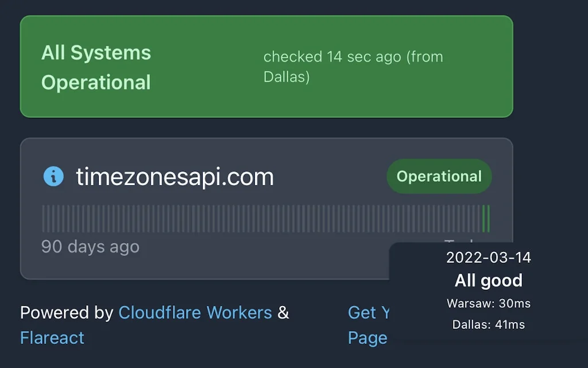Click the 'Warsaw: 30ms' entry
Viewport: 588px width, 368px height.
tap(489, 304)
